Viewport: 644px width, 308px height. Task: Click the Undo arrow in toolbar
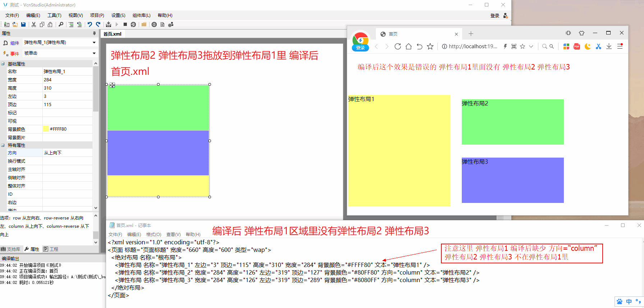(x=90, y=24)
